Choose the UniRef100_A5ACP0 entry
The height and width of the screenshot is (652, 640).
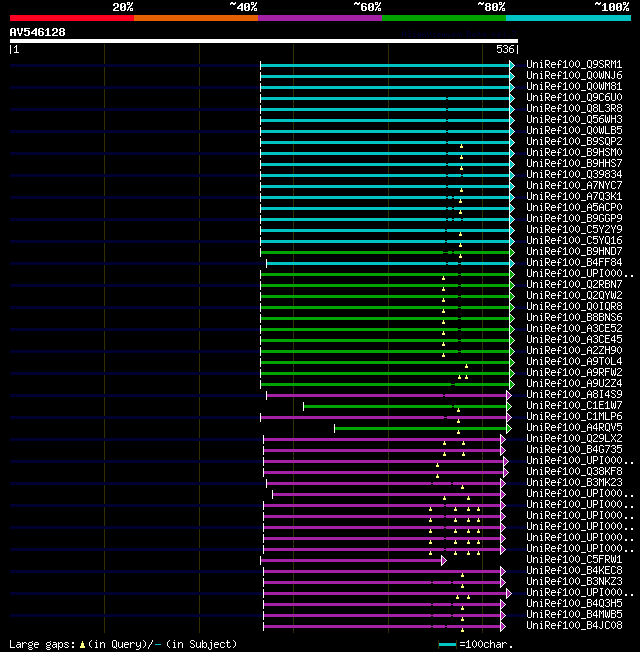[x=574, y=207]
